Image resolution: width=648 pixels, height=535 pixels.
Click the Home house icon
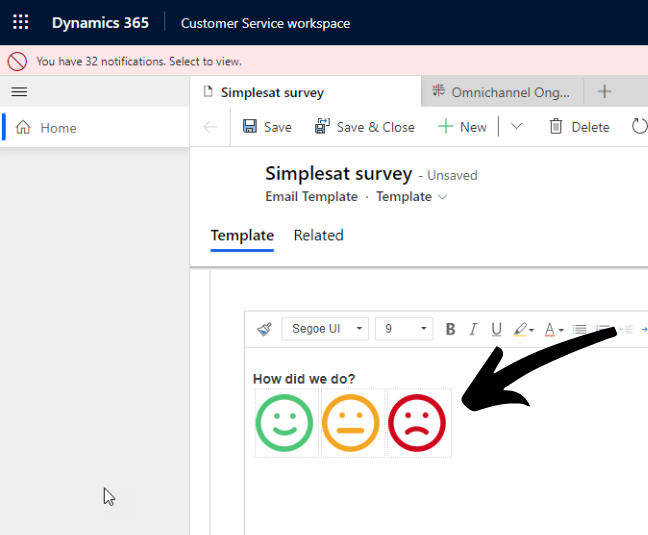pos(23,127)
